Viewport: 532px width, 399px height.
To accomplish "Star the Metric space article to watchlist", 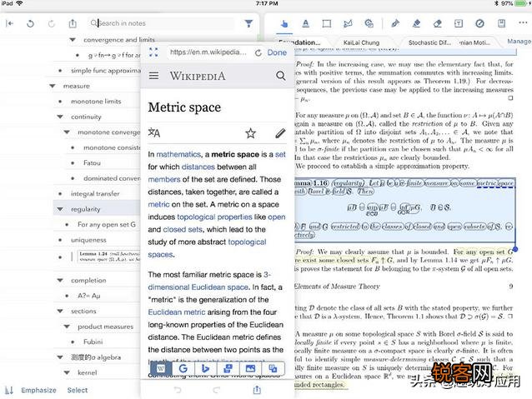I will point(250,133).
